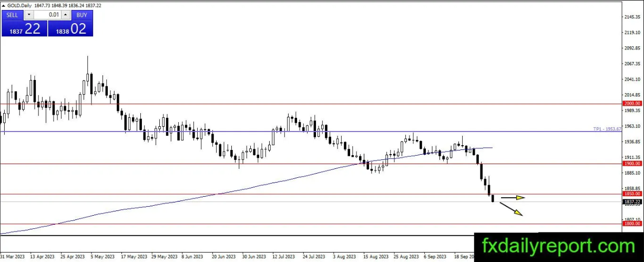This screenshot has width=644, height=262.
Task: Collapse the one-click trading panel triangle
Action: pos(4,5)
